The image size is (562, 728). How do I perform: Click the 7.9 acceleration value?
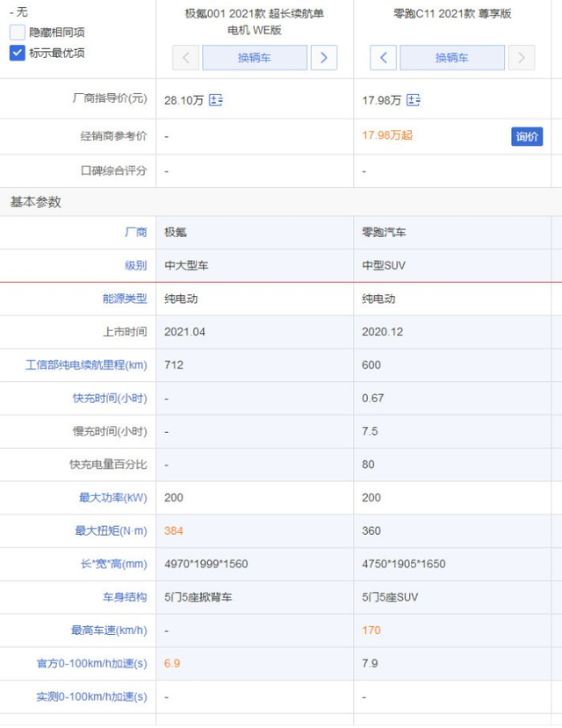point(370,664)
